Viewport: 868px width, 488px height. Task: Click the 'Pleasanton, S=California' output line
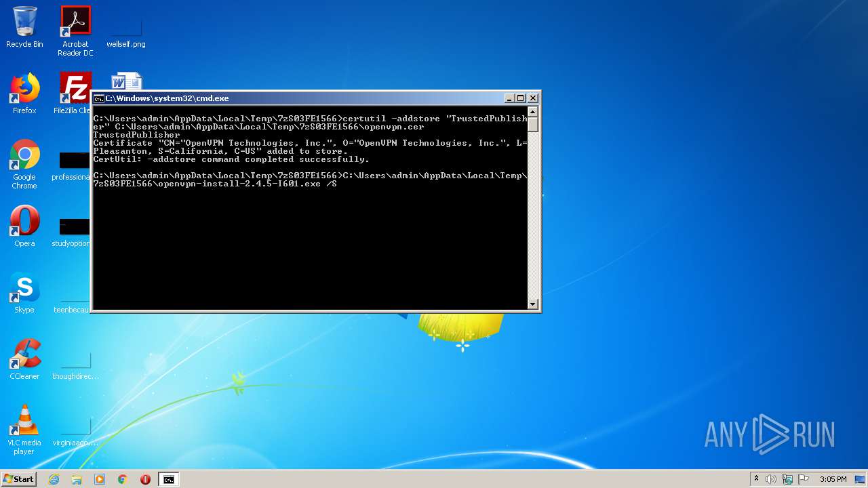coord(220,151)
